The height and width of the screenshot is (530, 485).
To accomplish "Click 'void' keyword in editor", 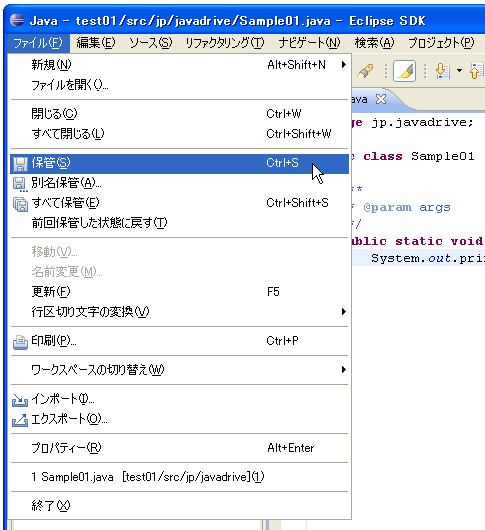I will coord(466,241).
